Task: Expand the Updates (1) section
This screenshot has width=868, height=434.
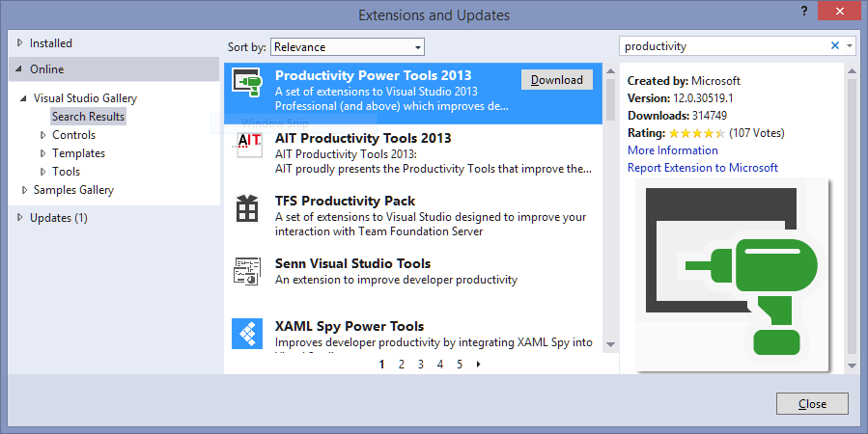Action: coord(21,218)
